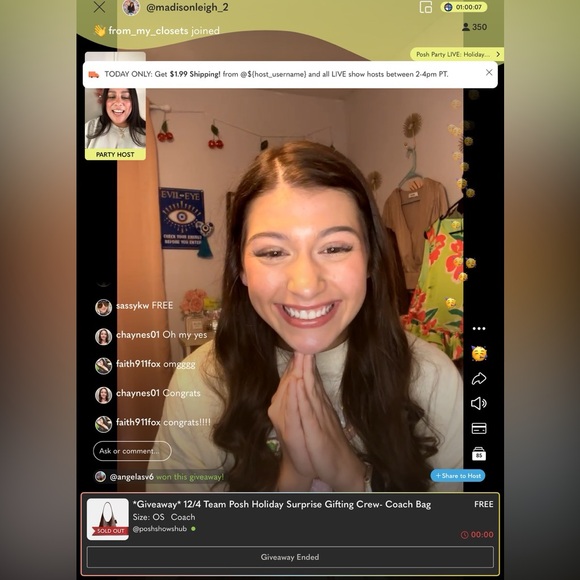Image resolution: width=580 pixels, height=580 pixels.
Task: Dismiss the $1.99 Shipping promo banner
Action: coord(489,72)
